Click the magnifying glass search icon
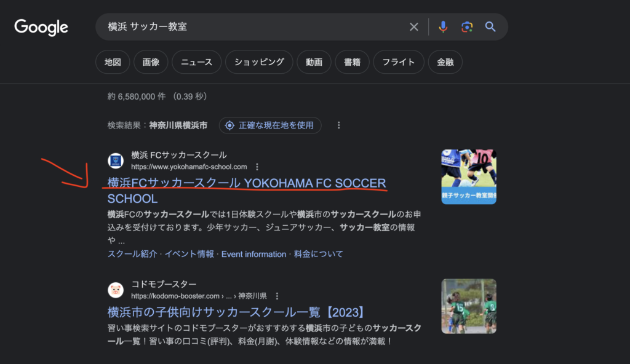 (x=490, y=27)
